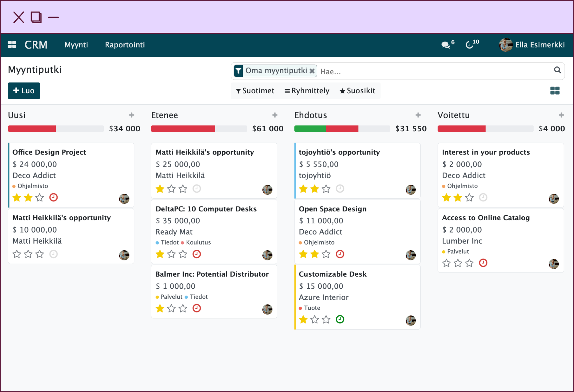Open the apps grid menu icon

click(12, 45)
